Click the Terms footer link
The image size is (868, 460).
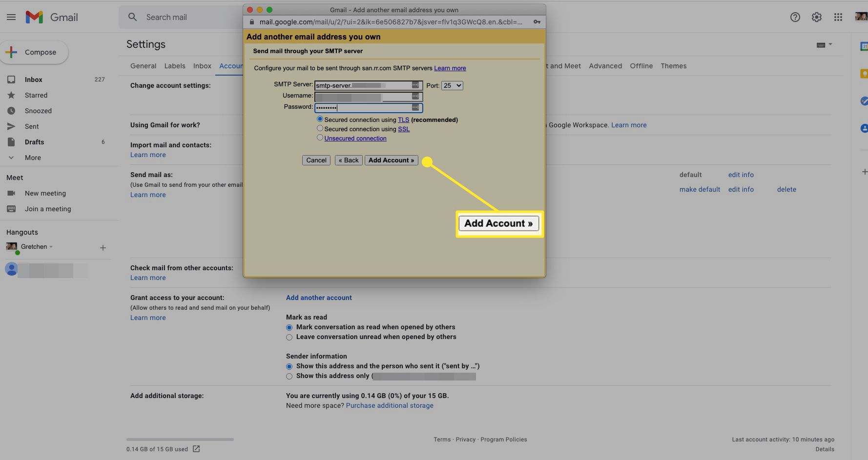point(442,440)
